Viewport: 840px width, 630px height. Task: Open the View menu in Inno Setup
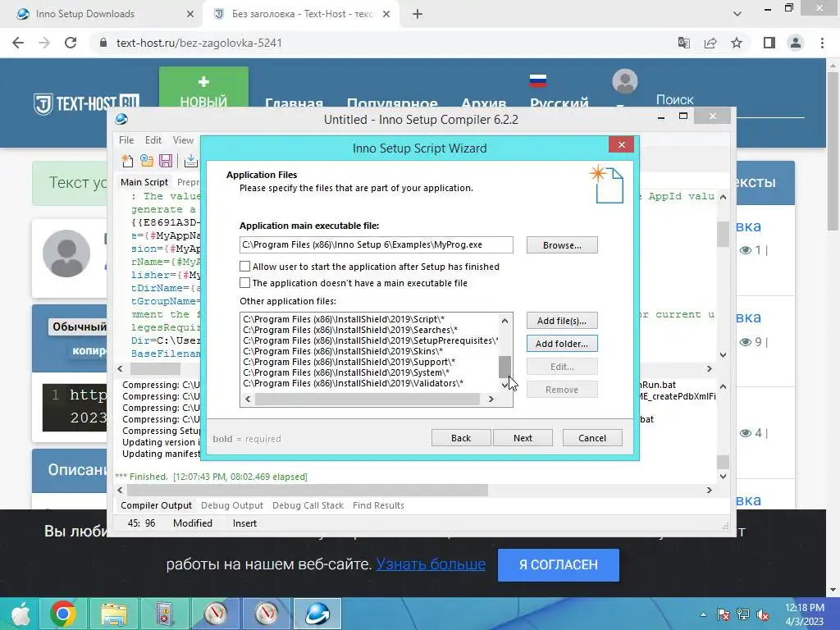coord(183,139)
